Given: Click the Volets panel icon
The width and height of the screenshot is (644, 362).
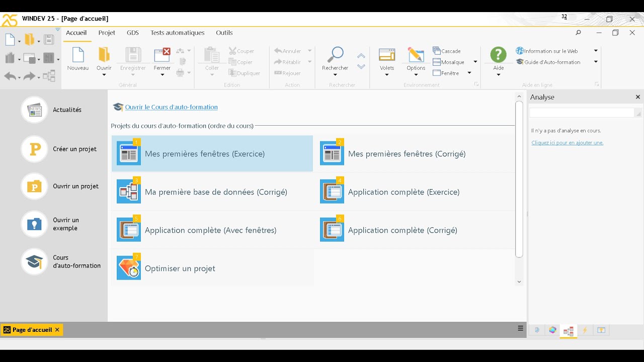Looking at the screenshot, I should [387, 55].
